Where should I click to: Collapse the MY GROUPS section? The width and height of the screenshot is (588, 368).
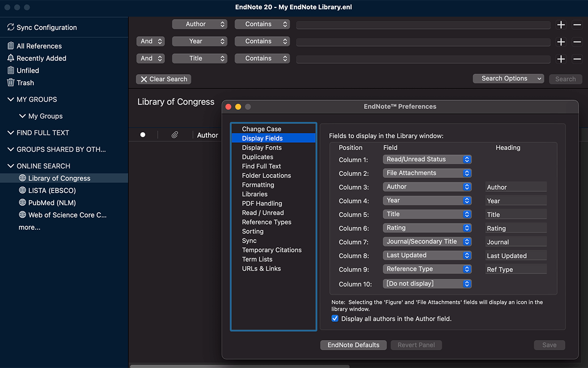(11, 99)
